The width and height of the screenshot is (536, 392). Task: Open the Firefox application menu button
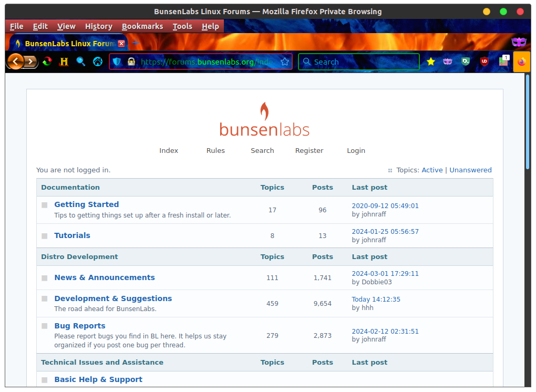522,62
